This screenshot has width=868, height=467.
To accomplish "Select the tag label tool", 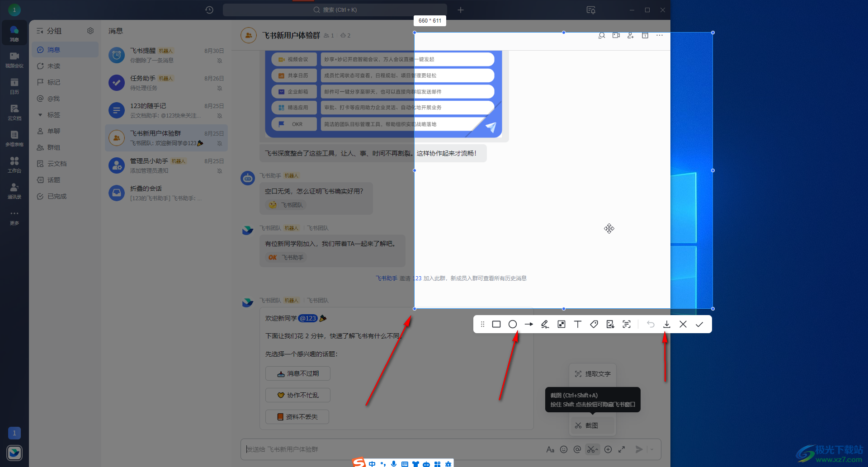I will pyautogui.click(x=594, y=324).
